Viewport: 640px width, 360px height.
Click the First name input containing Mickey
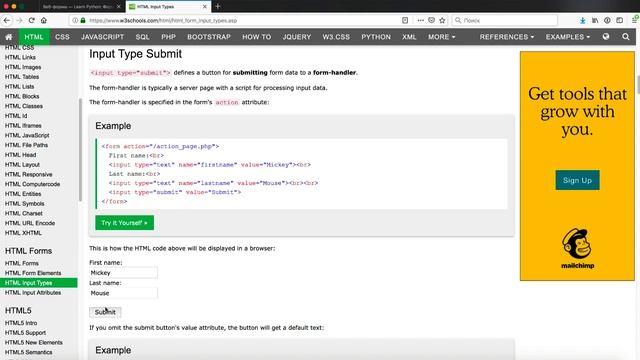click(x=123, y=273)
